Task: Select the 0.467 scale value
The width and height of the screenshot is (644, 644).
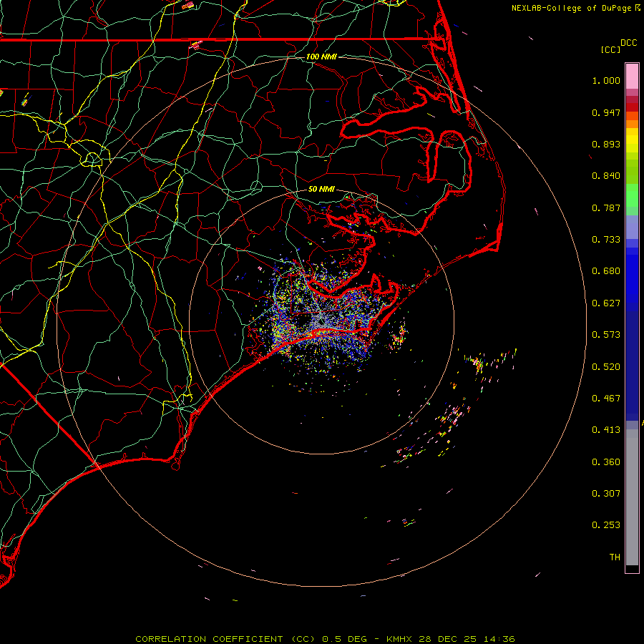Action: click(606, 399)
